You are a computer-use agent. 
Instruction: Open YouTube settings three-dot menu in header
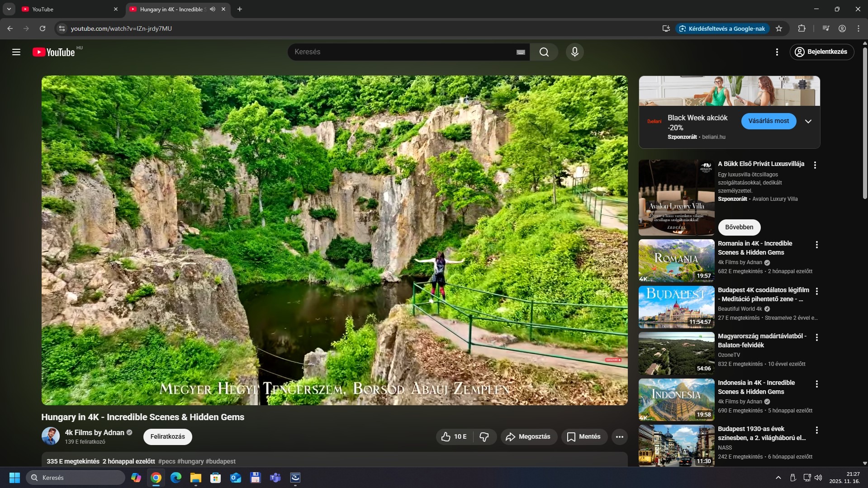pos(777,52)
